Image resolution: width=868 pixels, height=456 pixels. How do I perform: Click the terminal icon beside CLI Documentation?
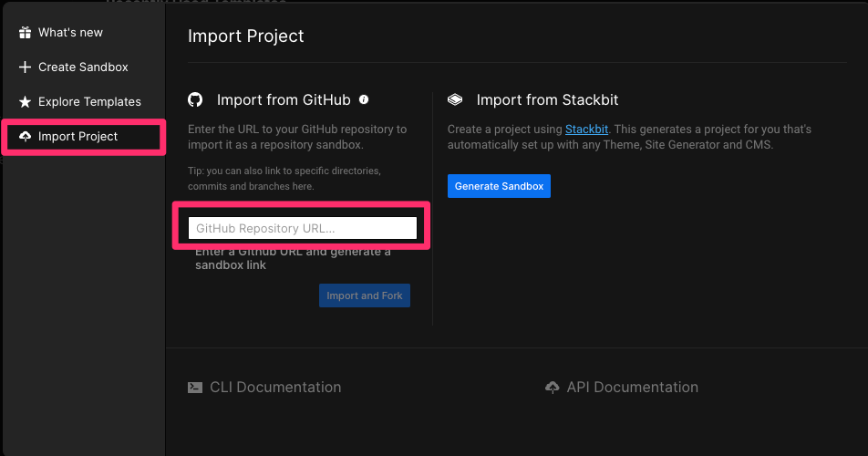pyautogui.click(x=195, y=388)
